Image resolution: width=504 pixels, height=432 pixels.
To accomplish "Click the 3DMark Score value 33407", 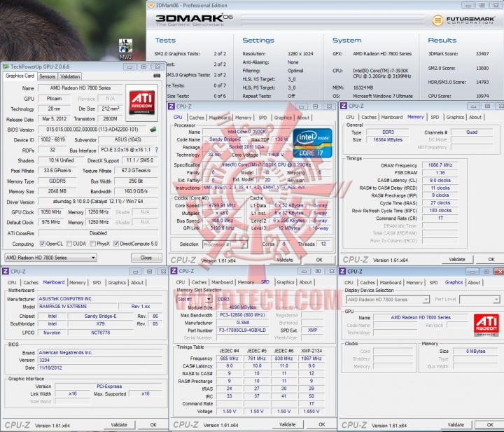I will 482,54.
